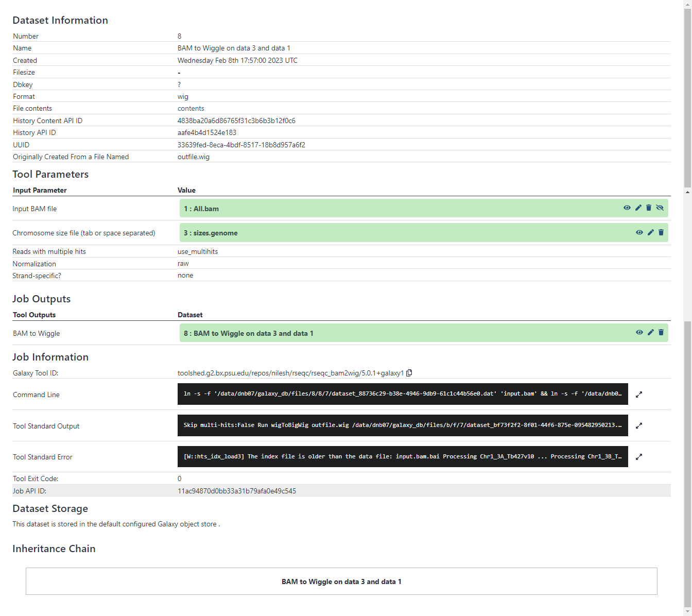Delete the BAM to Wiggle output dataset
The image size is (692, 616).
(661, 332)
